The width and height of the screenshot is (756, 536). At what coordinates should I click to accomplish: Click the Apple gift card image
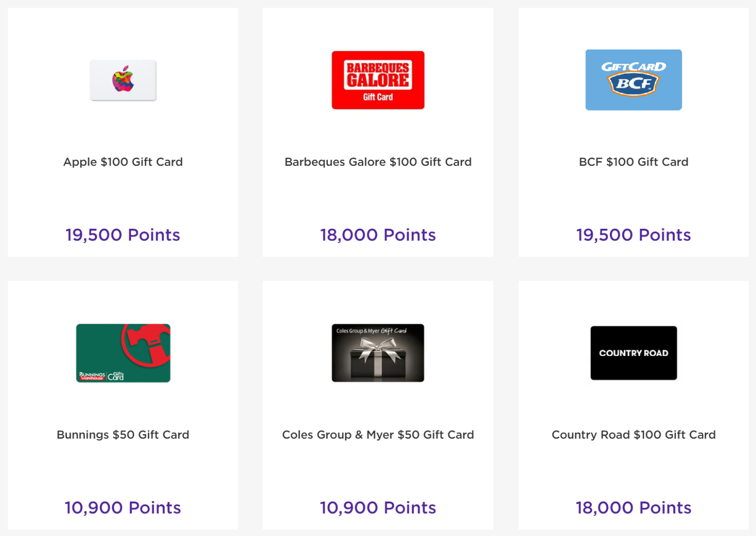(123, 80)
